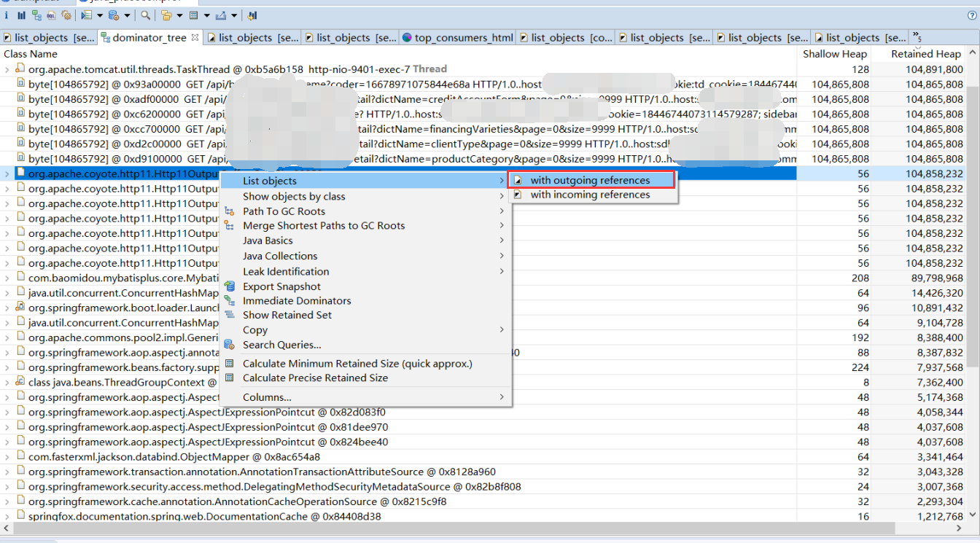This screenshot has height=543, width=980.
Task: Sort by the 'Retained Heap' column header
Action: [x=919, y=54]
